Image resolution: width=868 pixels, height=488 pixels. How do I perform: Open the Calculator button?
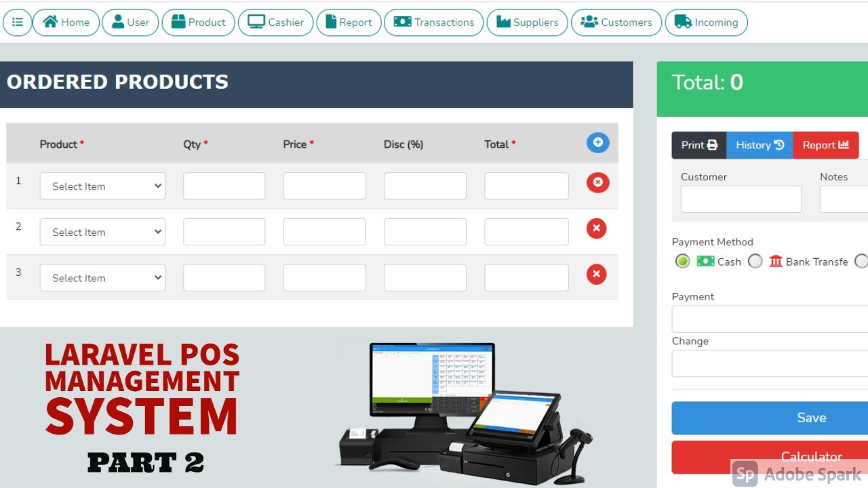coord(770,457)
